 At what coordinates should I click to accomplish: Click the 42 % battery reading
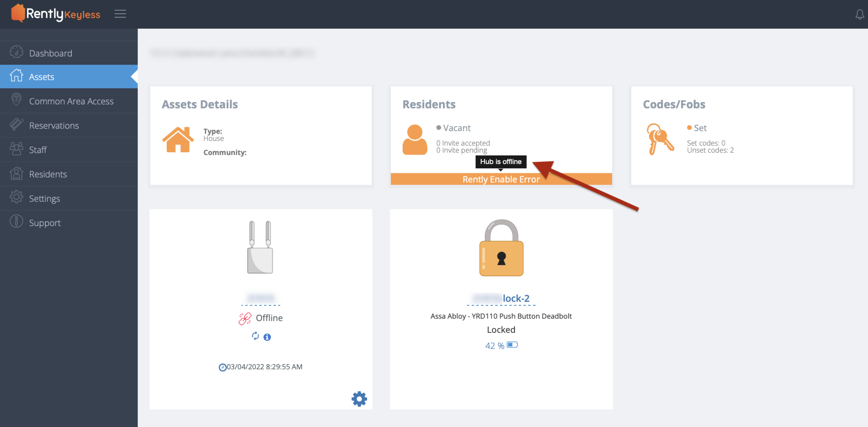495,345
